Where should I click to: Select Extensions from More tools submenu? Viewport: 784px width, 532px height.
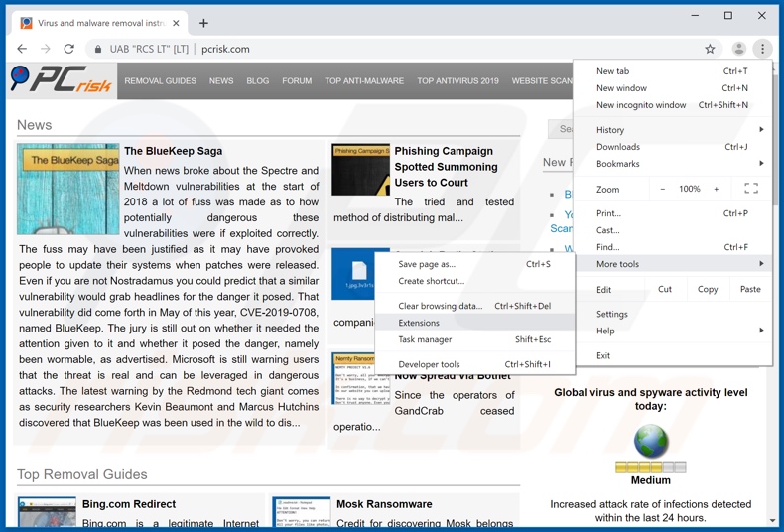tap(419, 323)
